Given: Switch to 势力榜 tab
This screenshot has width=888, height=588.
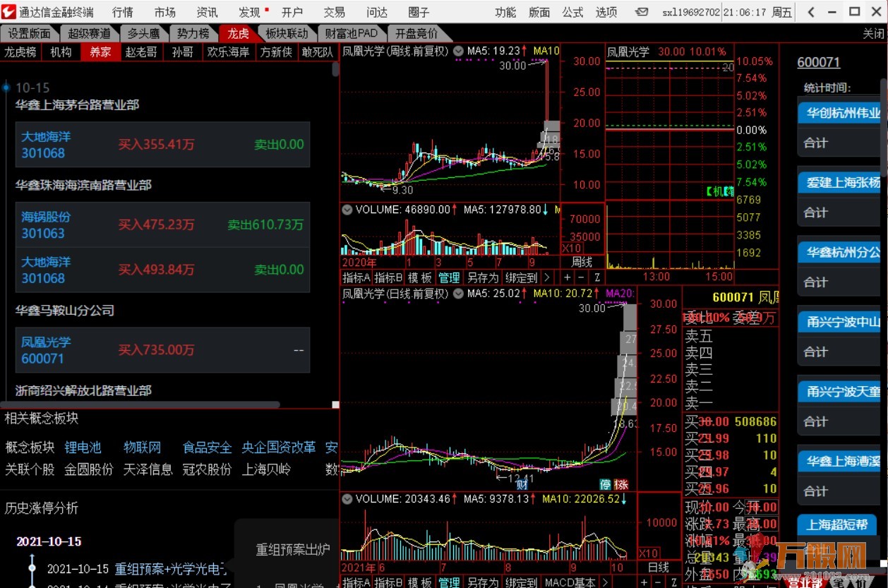Looking at the screenshot, I should pos(193,33).
